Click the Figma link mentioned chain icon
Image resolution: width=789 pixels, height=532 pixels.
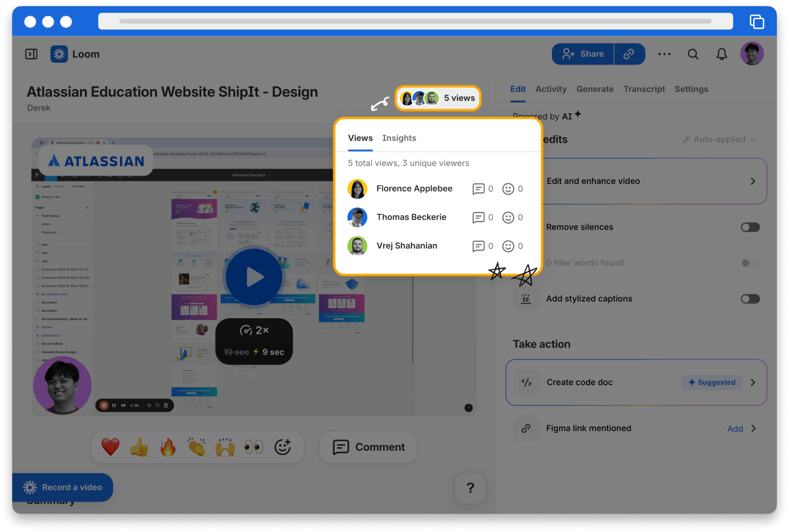tap(526, 428)
